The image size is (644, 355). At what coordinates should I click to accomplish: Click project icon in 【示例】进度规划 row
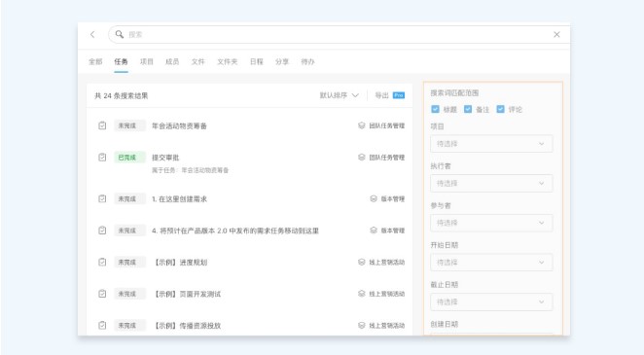[362, 262]
